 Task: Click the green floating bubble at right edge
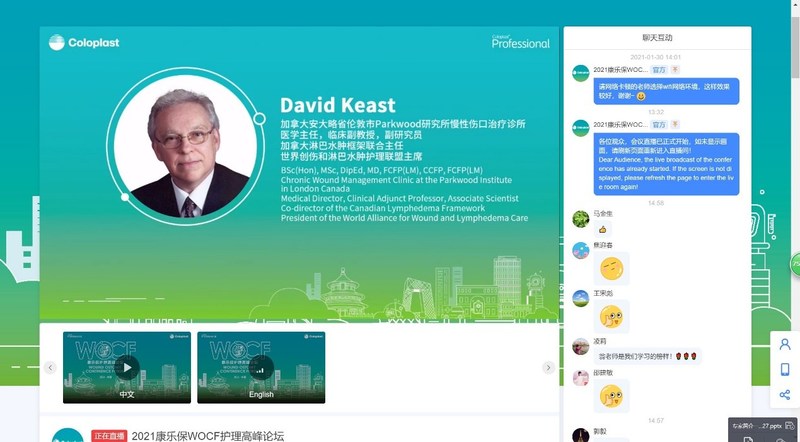[x=796, y=264]
